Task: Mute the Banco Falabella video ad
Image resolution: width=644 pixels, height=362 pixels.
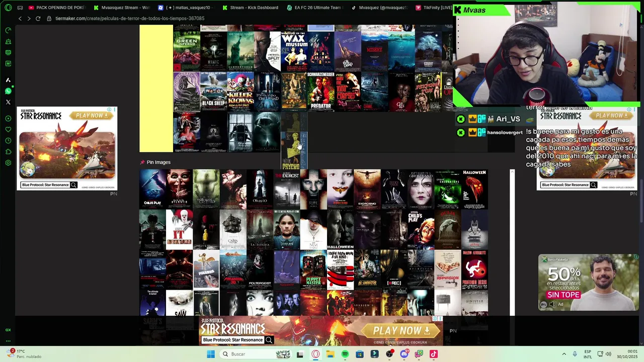Action: pos(552,304)
